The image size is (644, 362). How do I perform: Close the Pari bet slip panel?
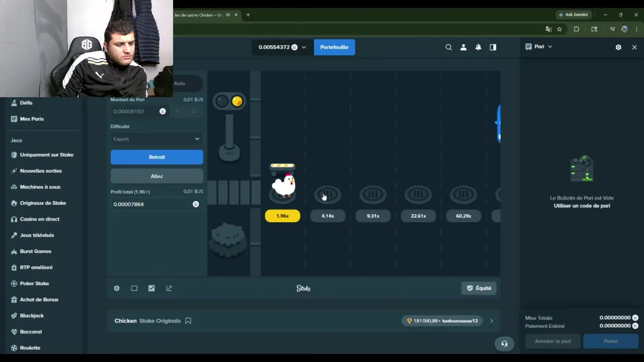(x=634, y=47)
